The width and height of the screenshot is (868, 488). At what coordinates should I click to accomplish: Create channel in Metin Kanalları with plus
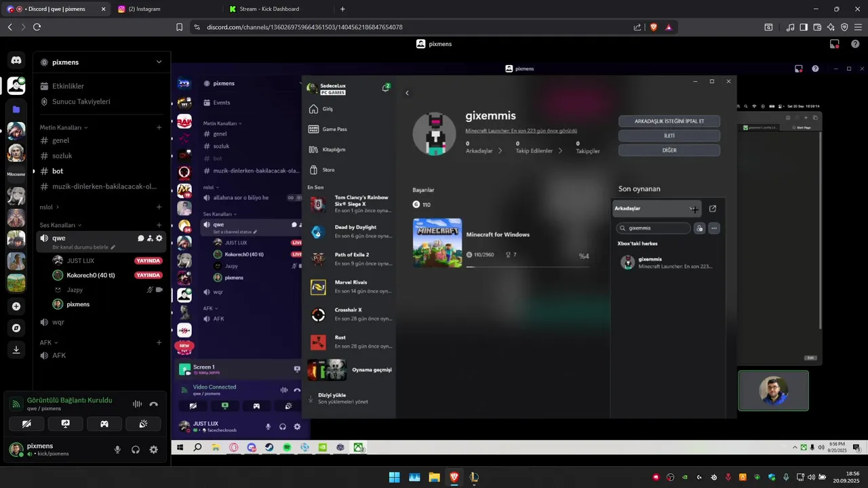coord(159,127)
